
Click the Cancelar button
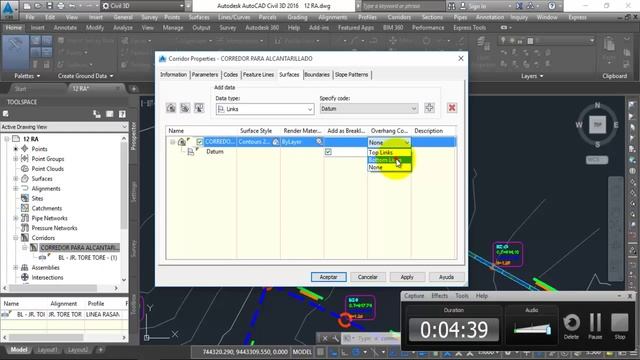pos(367,277)
